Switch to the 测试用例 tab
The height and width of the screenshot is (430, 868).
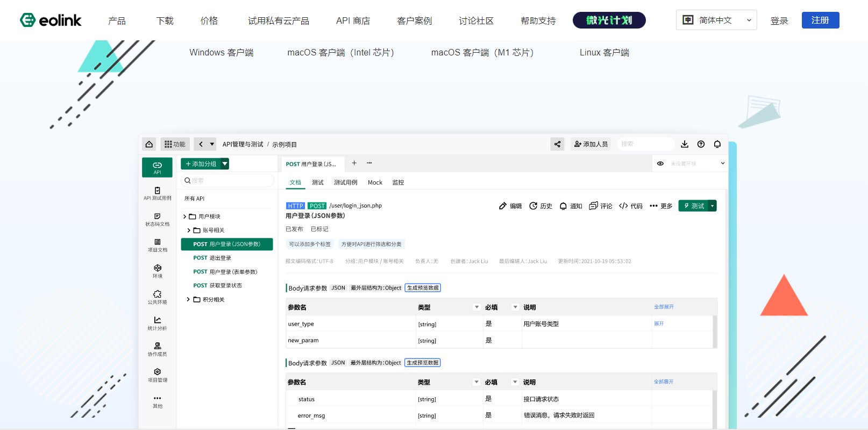point(345,182)
